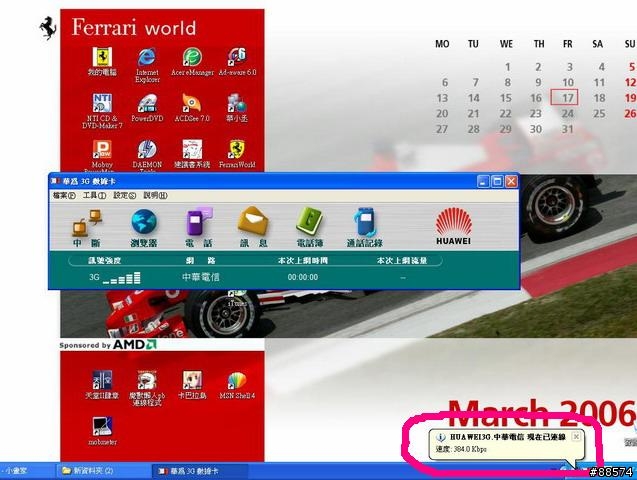The image size is (637, 480).
Task: Open the 通話記錄 call log icon
Action: (365, 227)
